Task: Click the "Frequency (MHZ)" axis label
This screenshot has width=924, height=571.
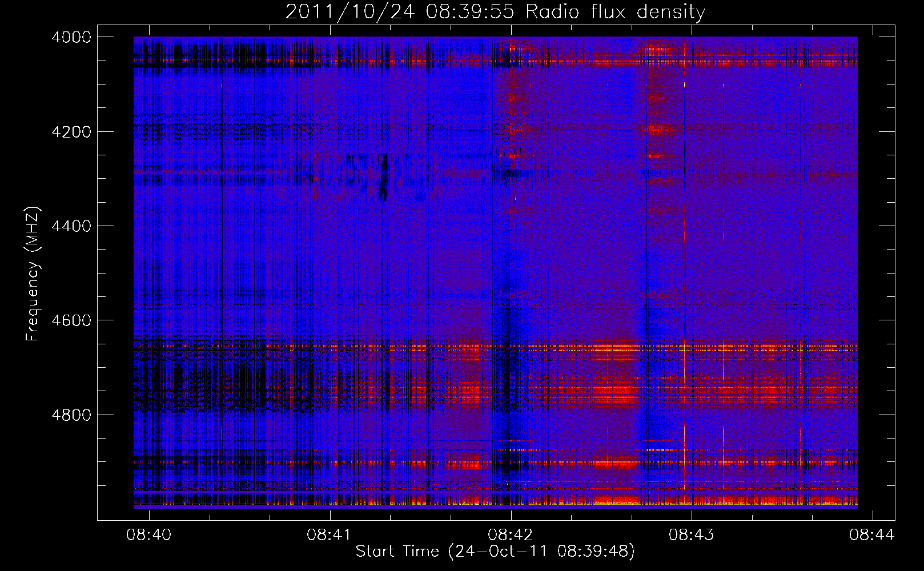Action: click(x=33, y=274)
